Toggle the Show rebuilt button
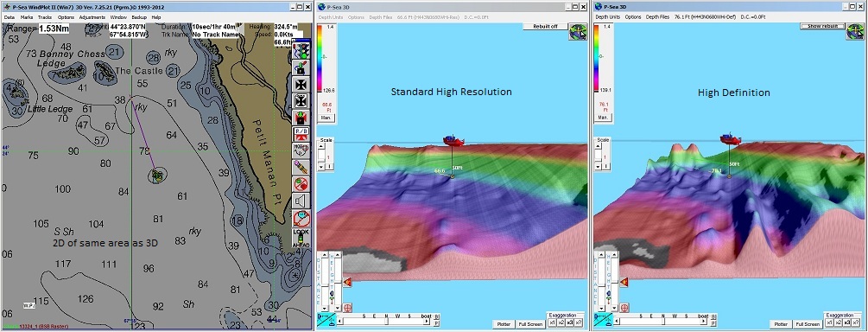Image resolution: width=868 pixels, height=332 pixels. click(821, 26)
